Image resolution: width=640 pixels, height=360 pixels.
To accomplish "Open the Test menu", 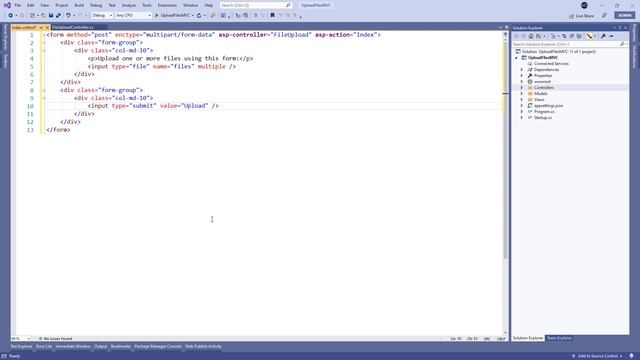I will [112, 5].
